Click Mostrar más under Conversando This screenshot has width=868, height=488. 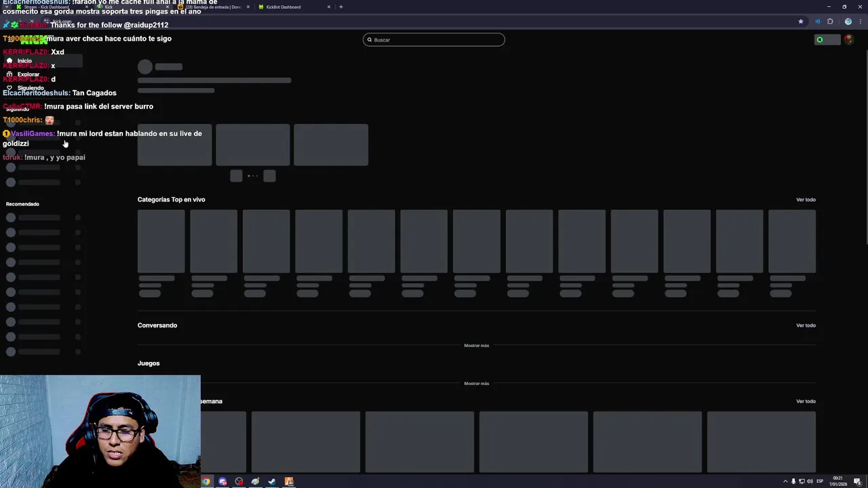(x=476, y=346)
